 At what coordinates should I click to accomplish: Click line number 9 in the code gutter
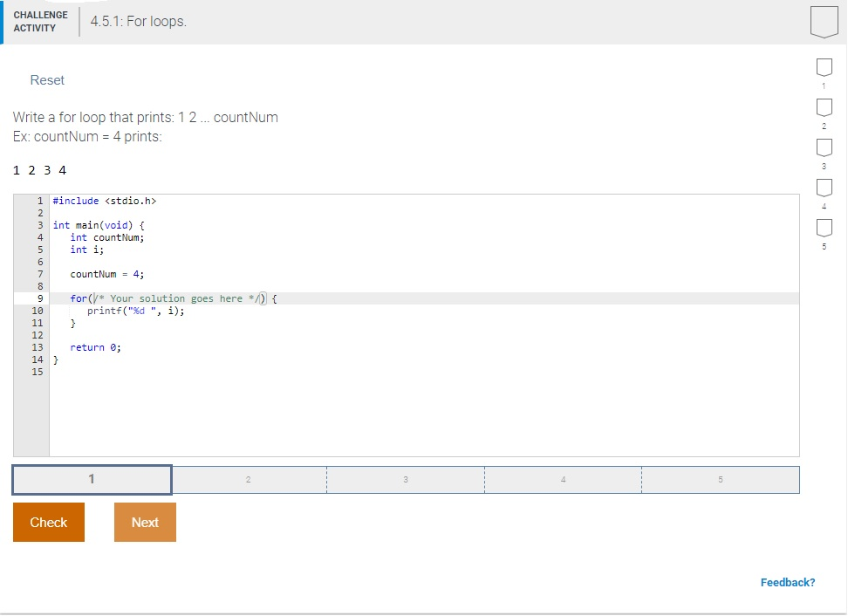coord(39,298)
